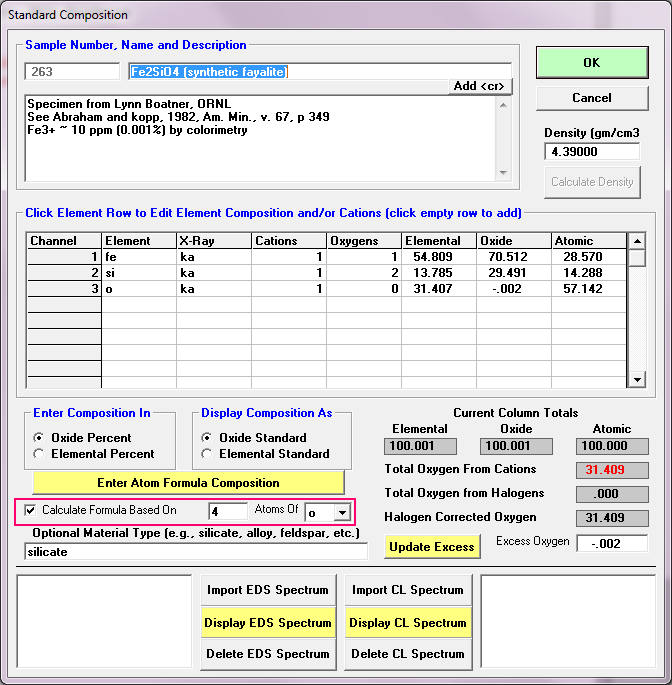This screenshot has width=672, height=685.
Task: Click Display EDS Spectrum button
Action: pos(267,623)
